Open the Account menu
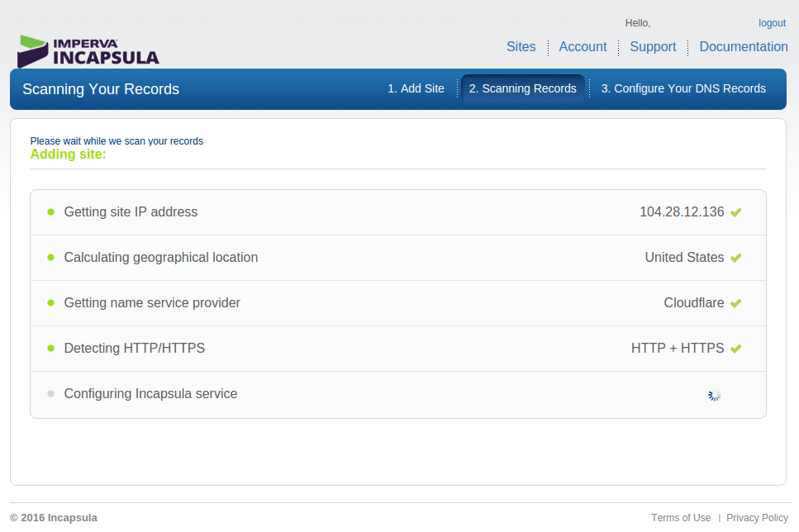799x532 pixels. (583, 47)
